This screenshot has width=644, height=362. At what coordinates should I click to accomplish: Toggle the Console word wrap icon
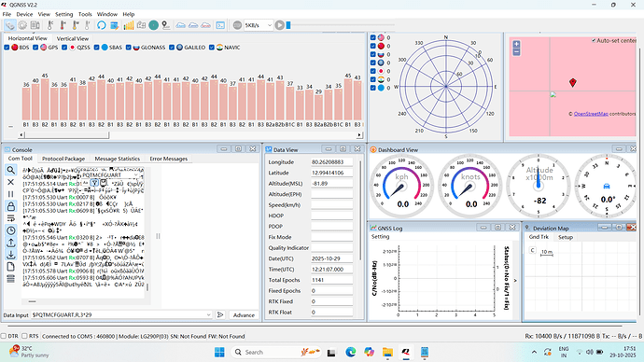point(10,218)
